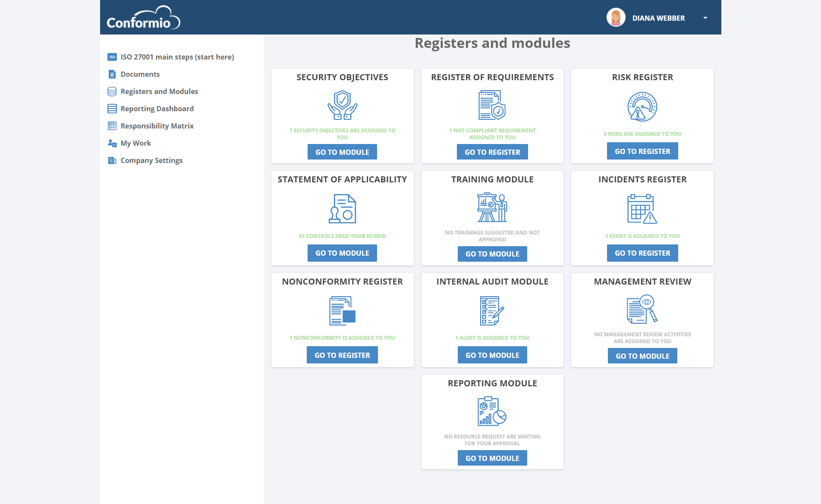Click the Diana Webber user name
The width and height of the screenshot is (821, 504).
coord(658,18)
